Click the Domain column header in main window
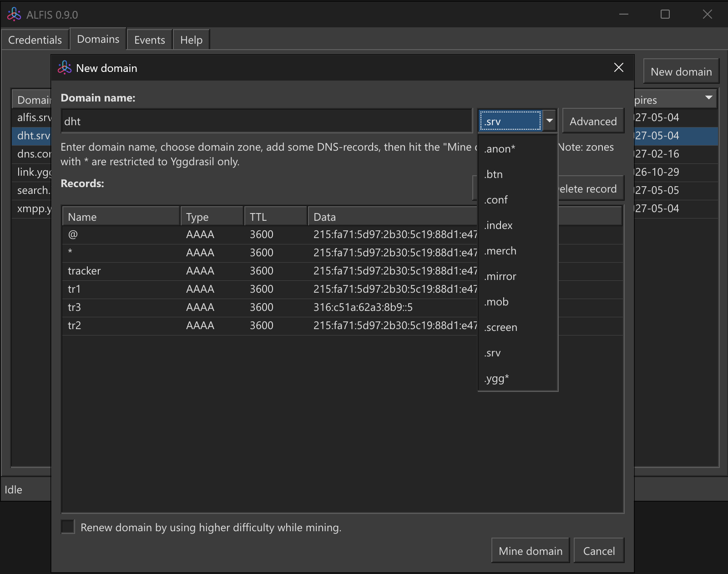The image size is (728, 574). (x=32, y=100)
